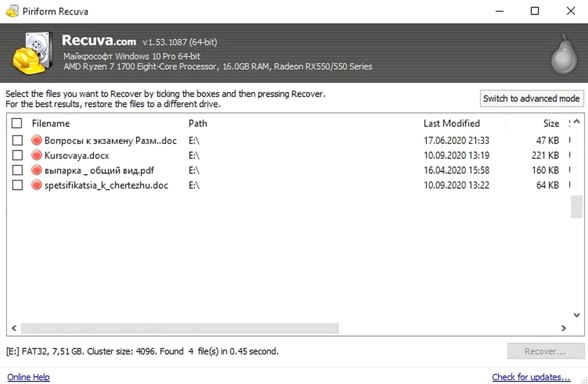Click the horizontal scrollbar right arrow
This screenshot has width=588, height=384.
564,328
